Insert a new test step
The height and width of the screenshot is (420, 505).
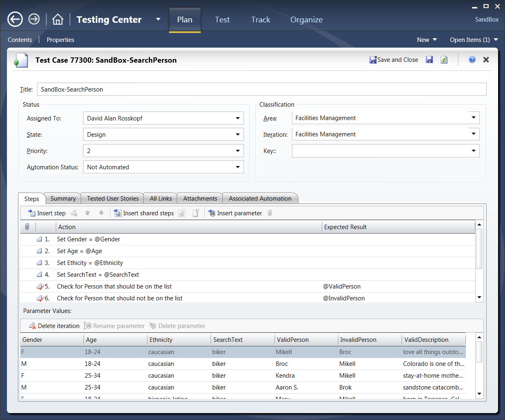46,213
